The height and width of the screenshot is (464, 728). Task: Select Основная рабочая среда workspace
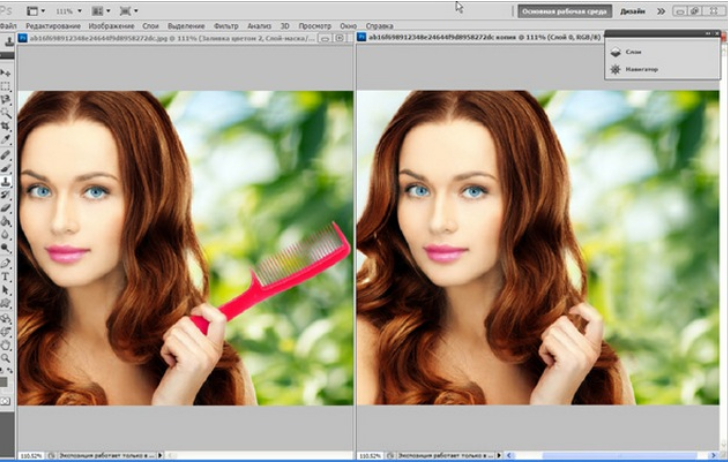(565, 11)
